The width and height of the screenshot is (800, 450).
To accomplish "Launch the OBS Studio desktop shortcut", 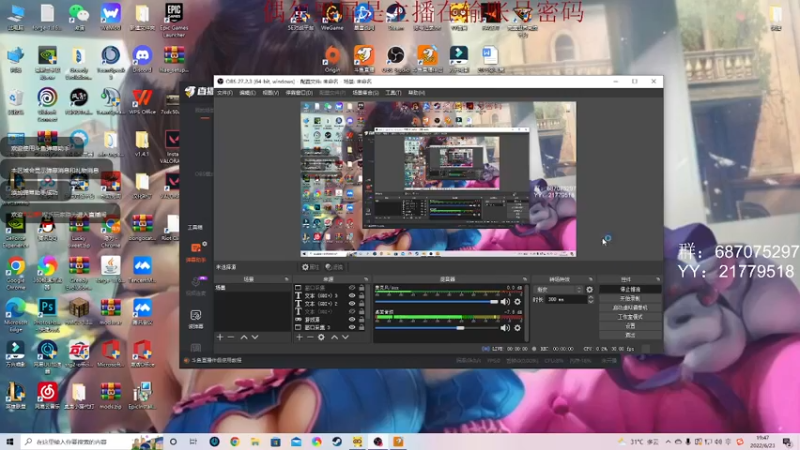I will [395, 60].
